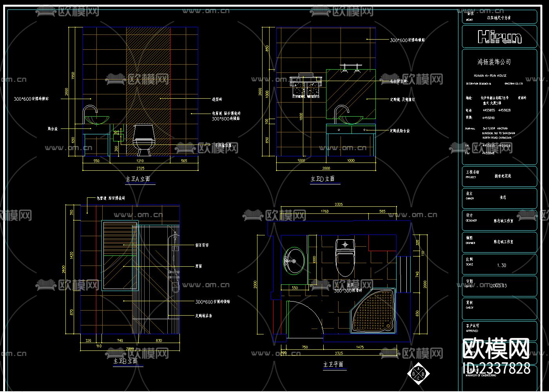
Task: Click the "DESIGNER" field label
Action: [x=471, y=220]
